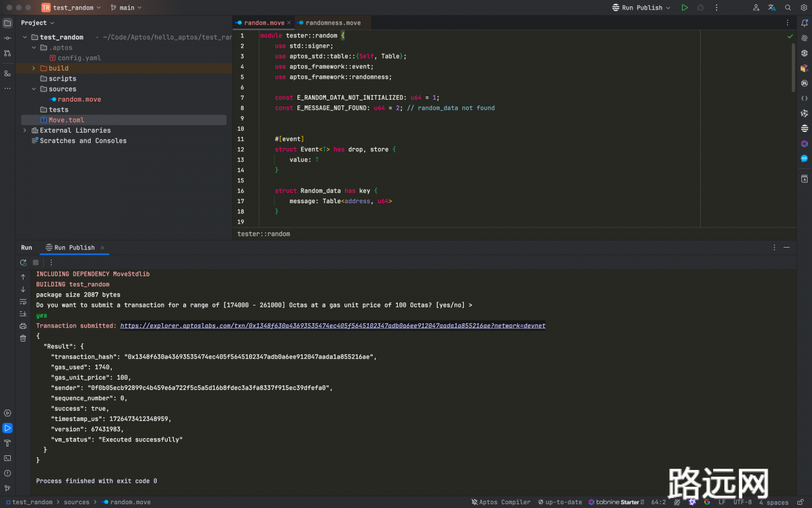The image size is (812, 508).
Task: Open the Project view selector dropdown
Action: (x=38, y=23)
